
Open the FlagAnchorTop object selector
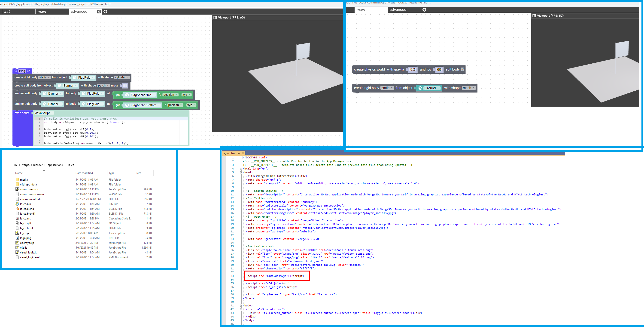point(140,95)
